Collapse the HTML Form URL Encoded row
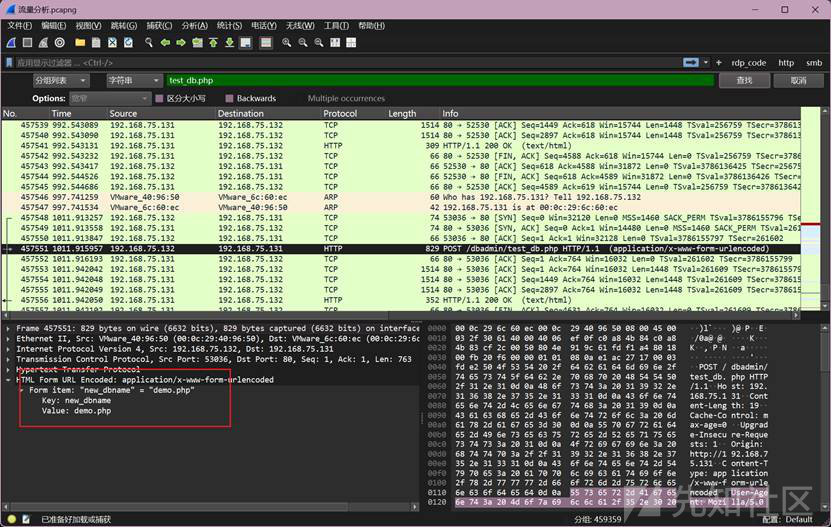The height and width of the screenshot is (527, 831). point(7,380)
